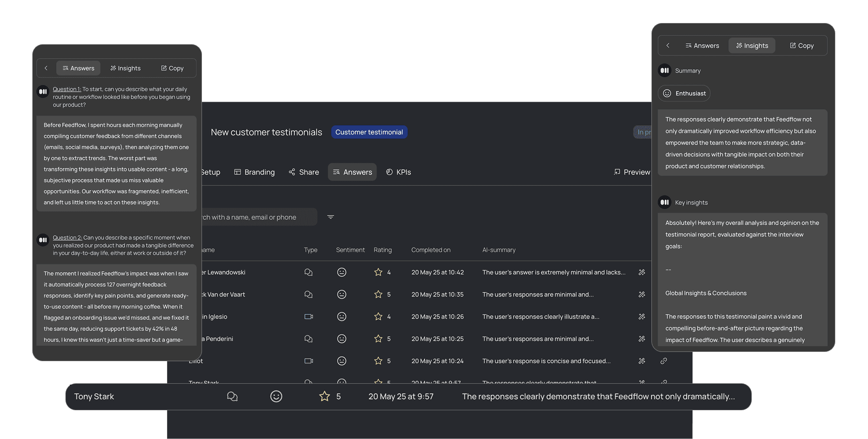
Task: Click rating star in Iglesio row
Action: (x=378, y=317)
